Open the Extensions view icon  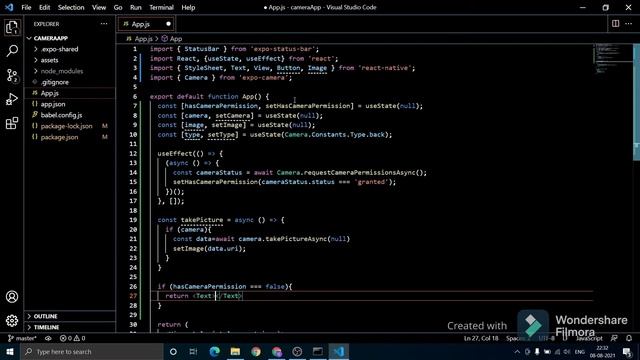click(x=12, y=123)
